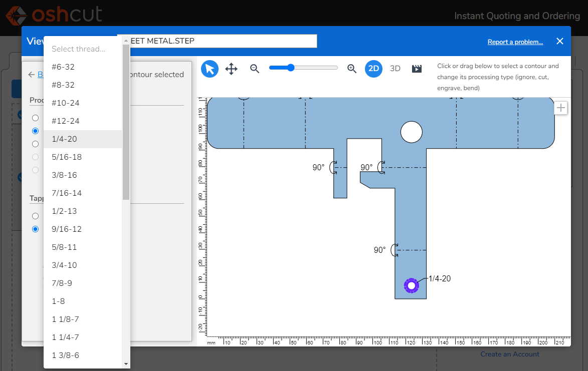Click the zoom in magnifier icon
The width and height of the screenshot is (588, 371).
(x=352, y=69)
